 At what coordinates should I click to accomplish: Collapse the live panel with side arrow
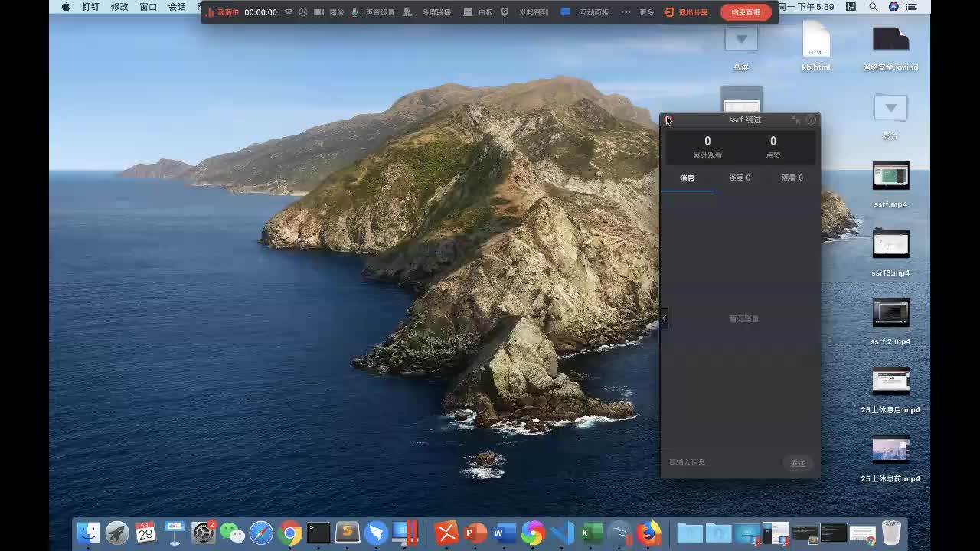664,318
